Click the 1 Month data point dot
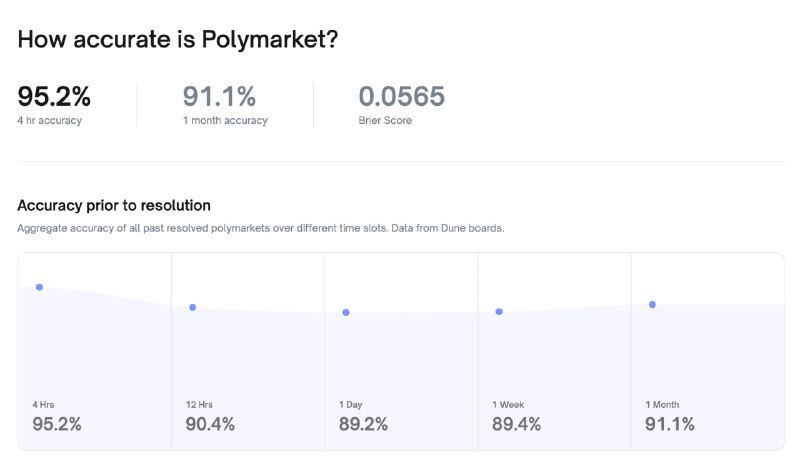Image resolution: width=800 pixels, height=476 pixels. (x=652, y=304)
